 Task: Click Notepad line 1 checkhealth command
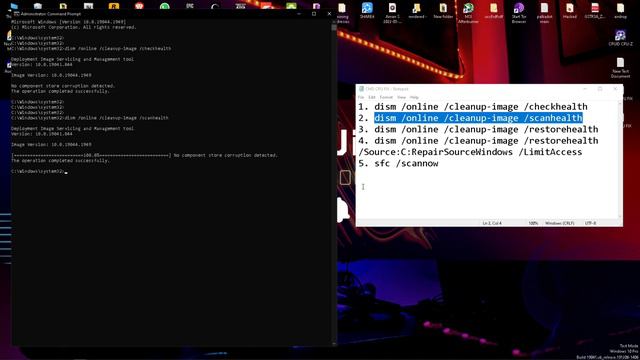pyautogui.click(x=481, y=107)
